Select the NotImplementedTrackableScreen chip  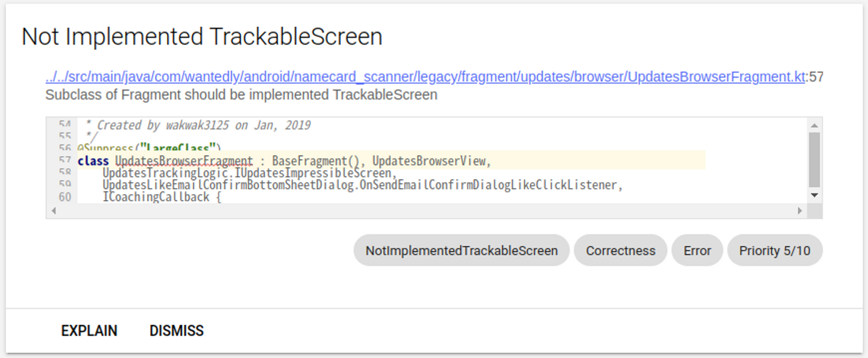[x=461, y=251]
